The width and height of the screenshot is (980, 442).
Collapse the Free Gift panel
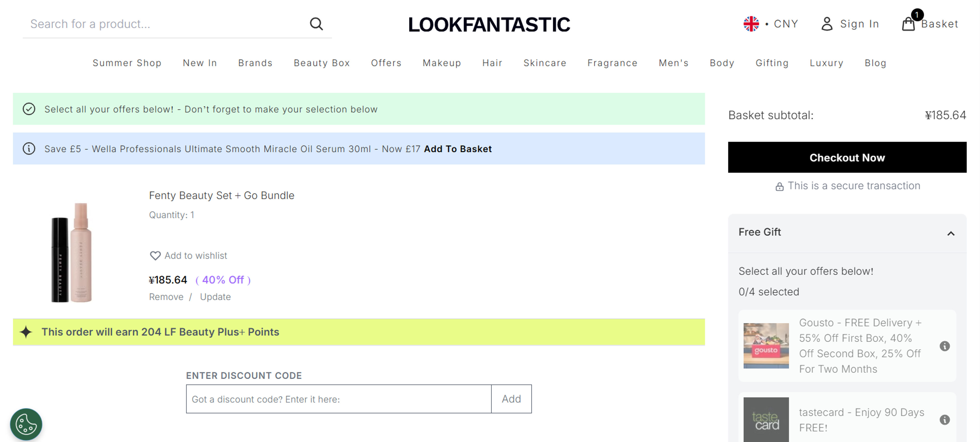tap(950, 233)
